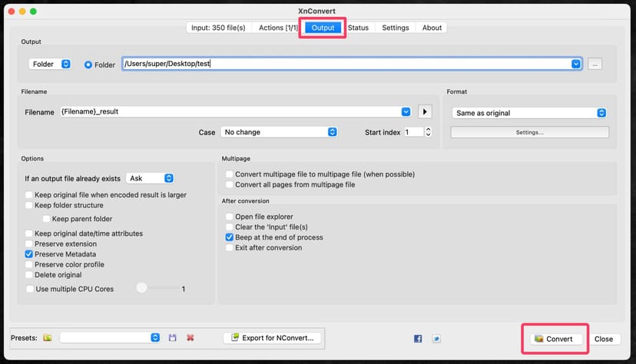The height and width of the screenshot is (364, 636).
Task: Switch to the Status tab
Action: pos(358,28)
